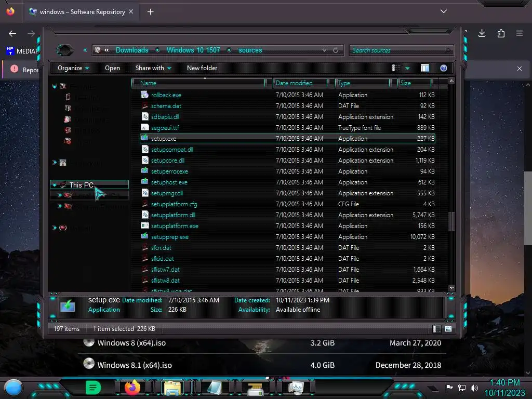The image size is (532, 399).
Task: Click the network icon in the system tray
Action: click(x=462, y=388)
